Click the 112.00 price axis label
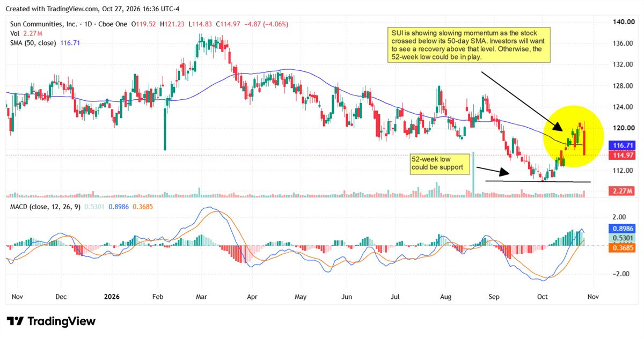Screen dimensions: 644x338 click(x=623, y=171)
